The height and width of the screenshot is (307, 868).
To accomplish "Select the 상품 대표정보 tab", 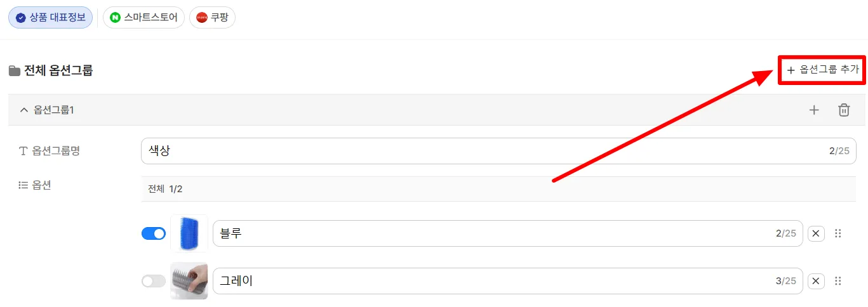I will tap(51, 18).
